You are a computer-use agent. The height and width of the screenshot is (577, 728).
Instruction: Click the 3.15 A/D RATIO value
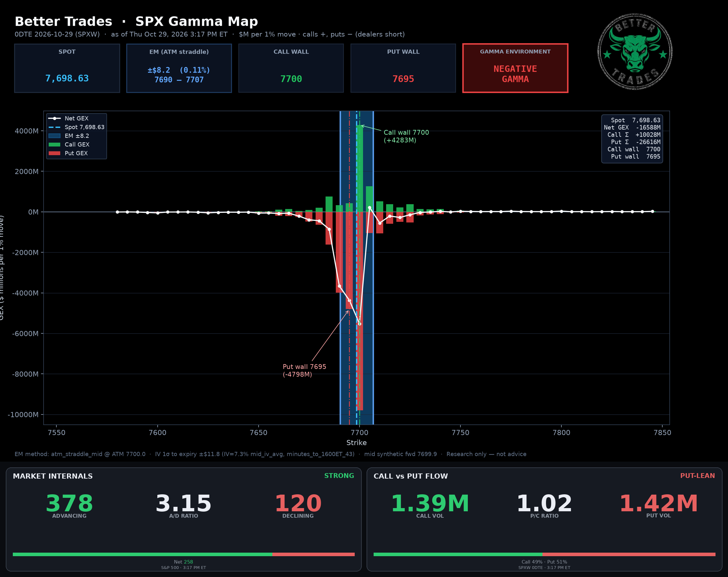coord(183,503)
